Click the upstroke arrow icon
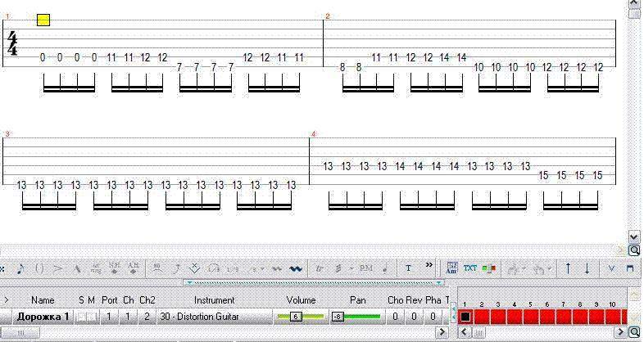Screen dimensions: 644x342 (x=567, y=268)
